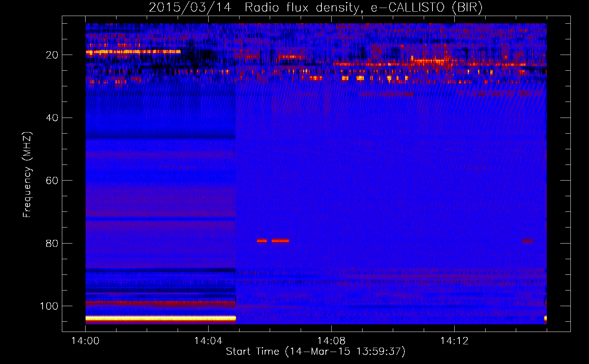Image resolution: width=589 pixels, height=364 pixels.
Task: Click the 40 MHz frequency tick label
Action: (52, 118)
